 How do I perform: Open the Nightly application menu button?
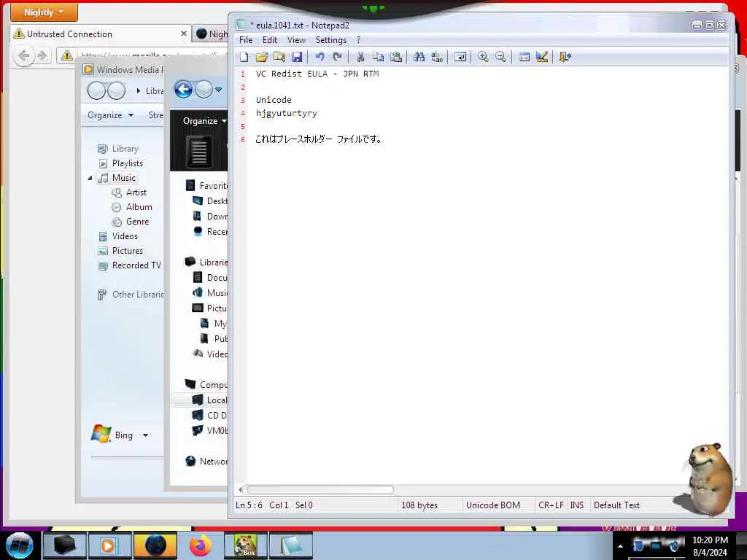44,12
